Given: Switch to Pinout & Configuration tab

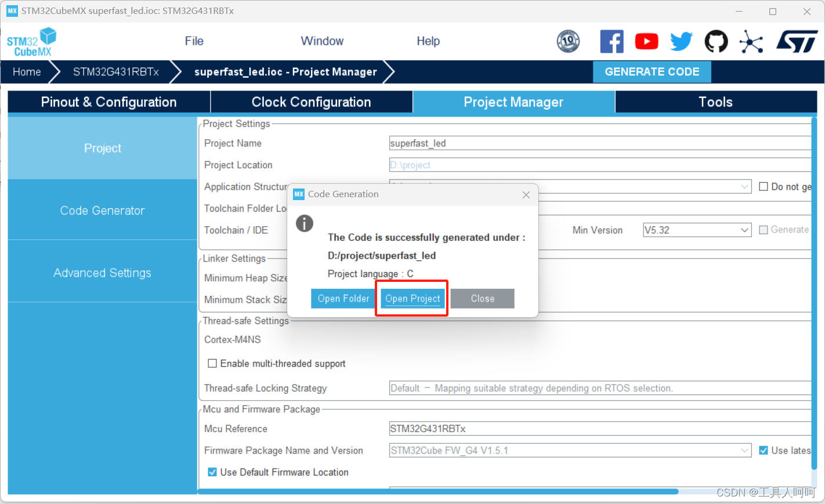Looking at the screenshot, I should (109, 102).
